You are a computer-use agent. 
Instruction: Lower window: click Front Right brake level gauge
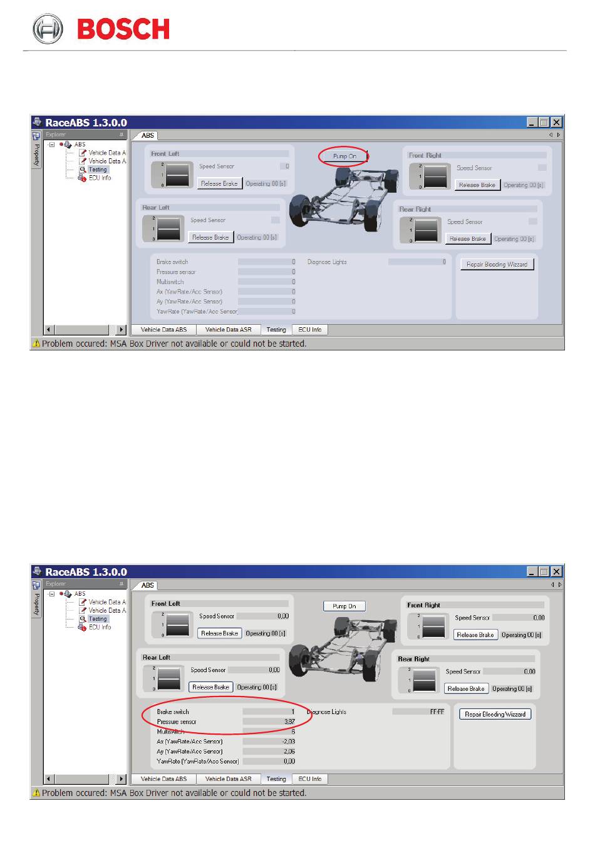click(x=429, y=626)
